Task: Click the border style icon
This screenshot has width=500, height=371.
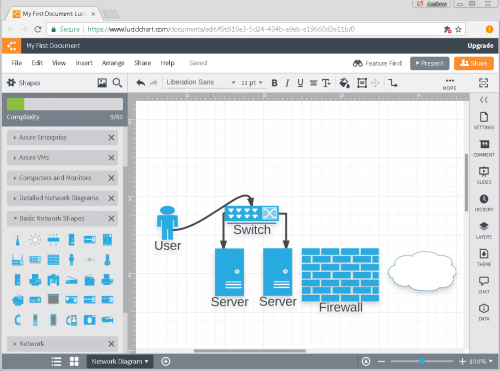Action: [362, 83]
